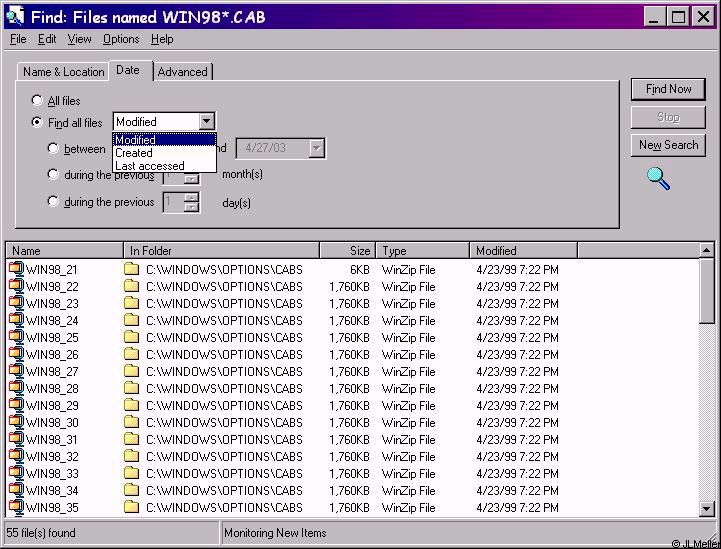Open the Modified date-type dropdown arrow

pos(206,122)
